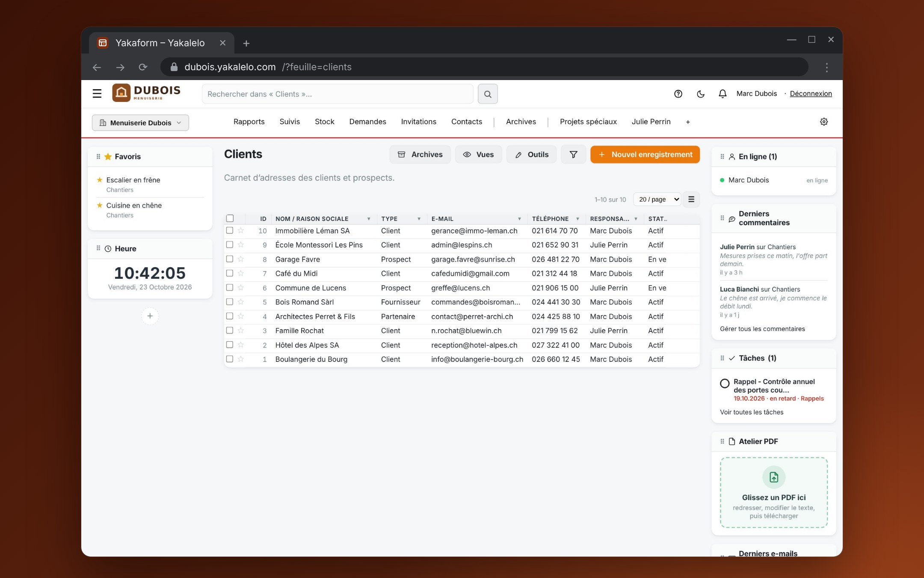Viewport: 924px width, 578px height.
Task: Click the PDF upload icon in Atelier PDF
Action: click(x=774, y=477)
